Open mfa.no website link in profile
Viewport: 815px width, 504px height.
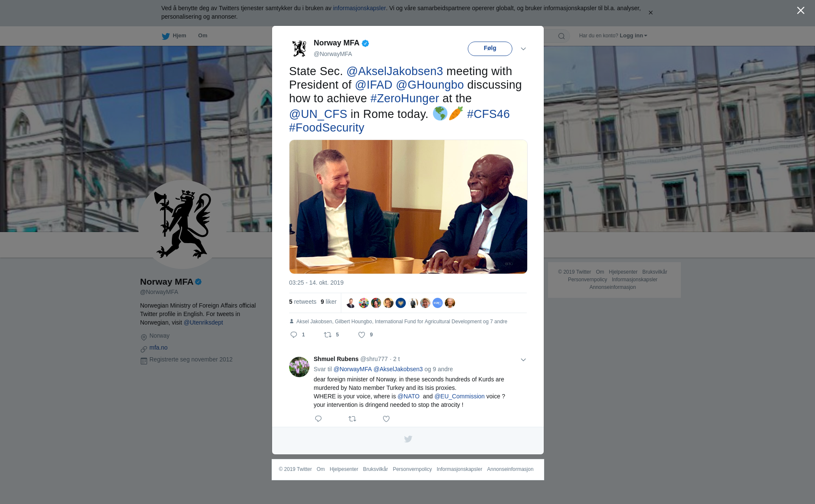pyautogui.click(x=158, y=347)
